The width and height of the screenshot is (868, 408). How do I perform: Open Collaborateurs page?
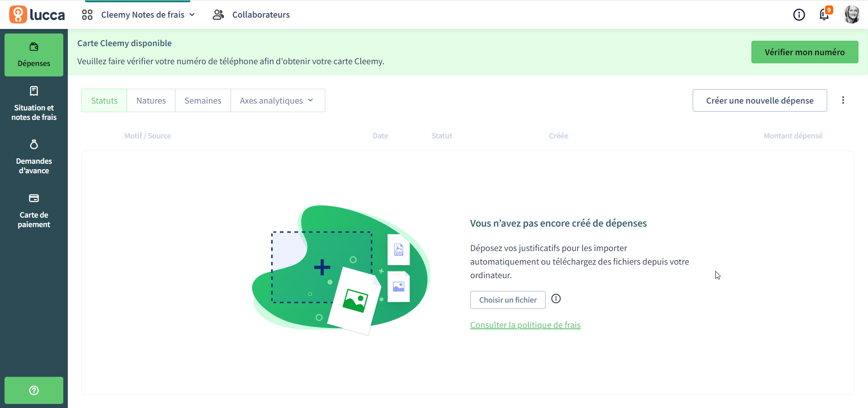261,15
